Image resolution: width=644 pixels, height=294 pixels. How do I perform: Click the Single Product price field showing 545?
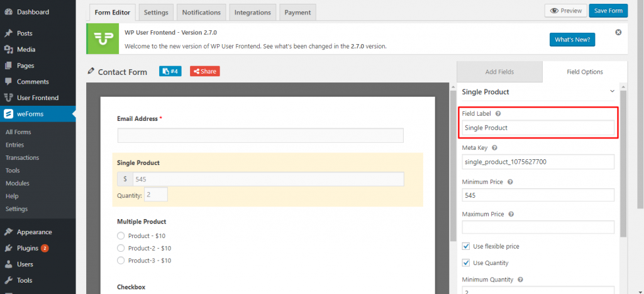268,179
